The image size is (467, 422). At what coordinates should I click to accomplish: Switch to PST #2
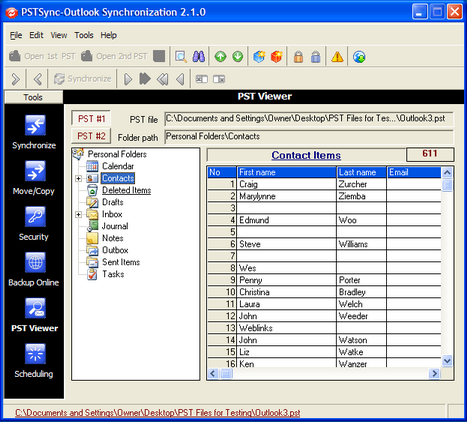point(91,136)
